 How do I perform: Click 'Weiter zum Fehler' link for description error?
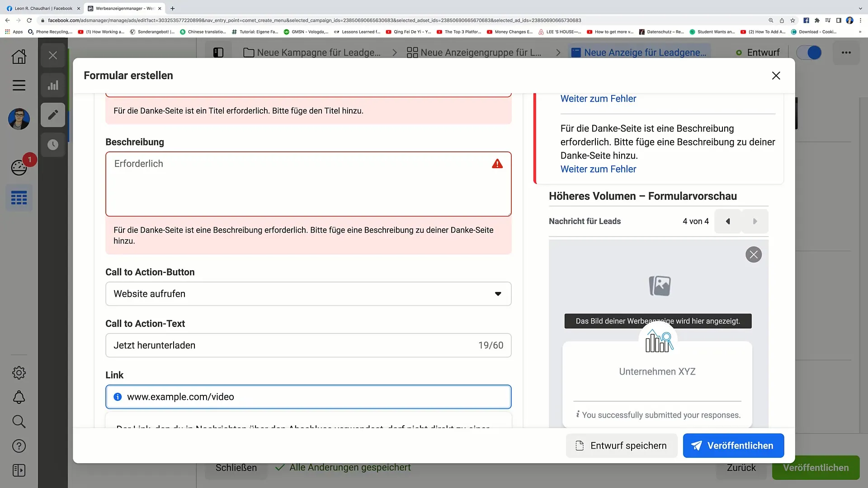tap(598, 169)
